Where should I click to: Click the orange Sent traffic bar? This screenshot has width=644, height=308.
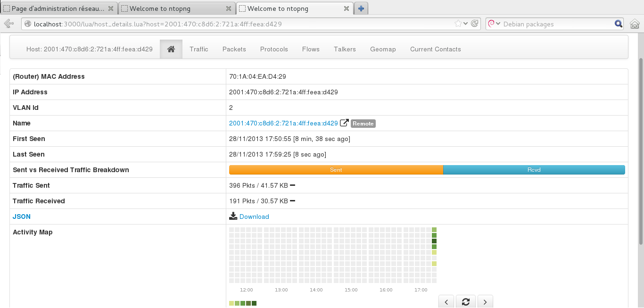336,170
